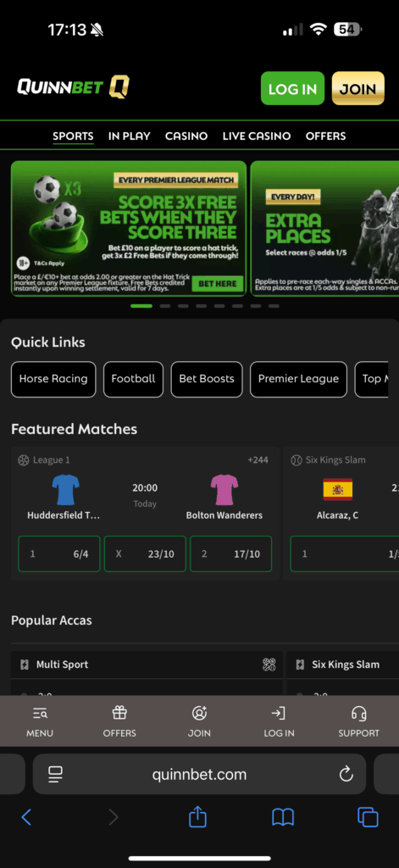Tap Safari share icon
399x868 pixels.
[x=197, y=816]
